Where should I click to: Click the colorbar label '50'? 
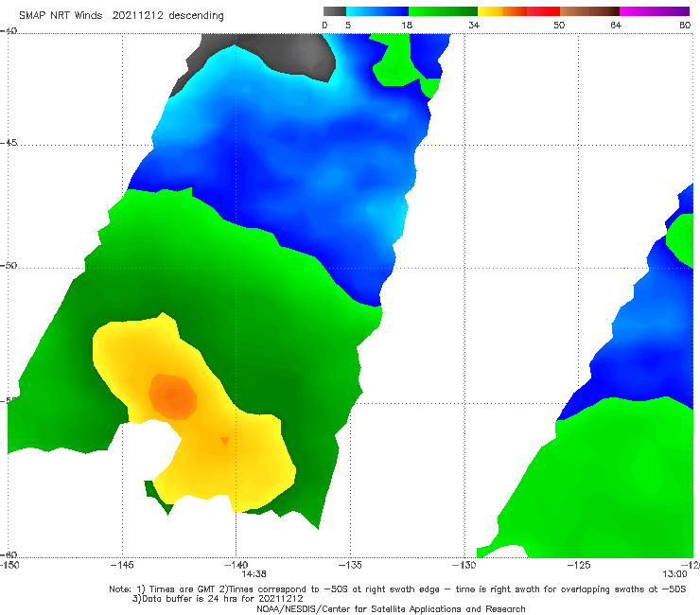(x=559, y=26)
